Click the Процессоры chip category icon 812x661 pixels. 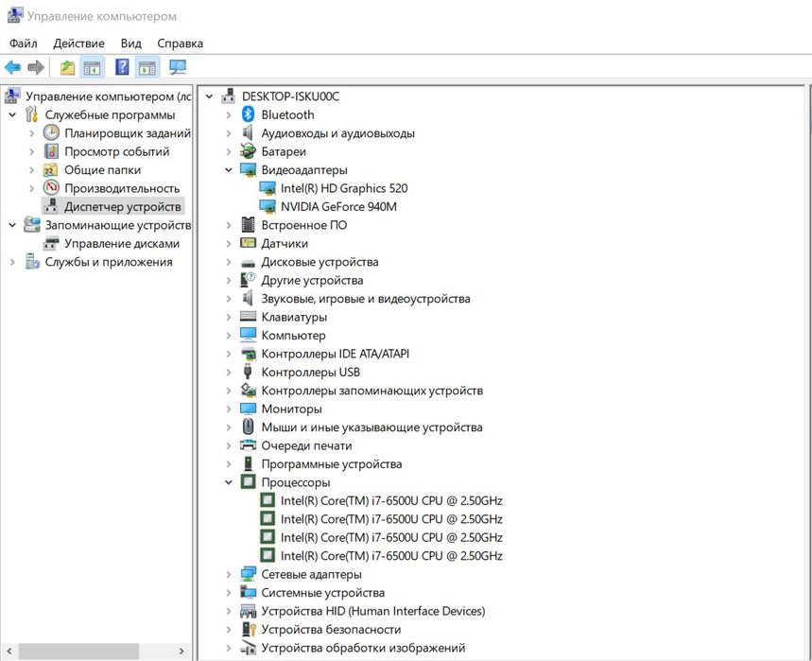pos(248,481)
